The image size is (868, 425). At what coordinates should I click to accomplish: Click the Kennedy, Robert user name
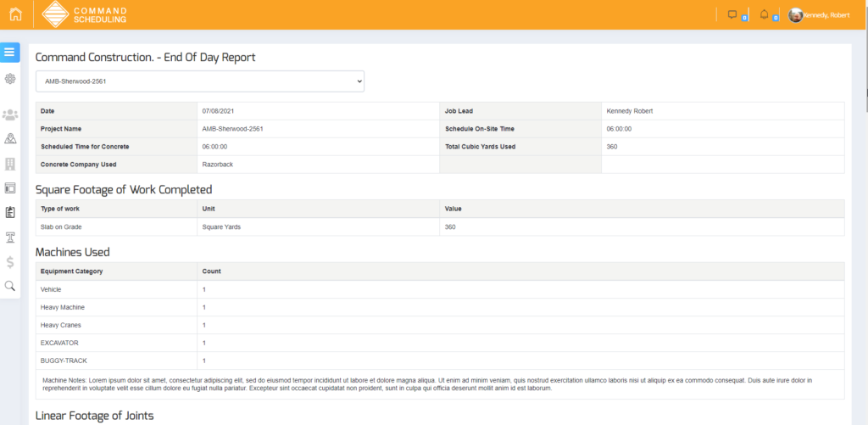[830, 15]
